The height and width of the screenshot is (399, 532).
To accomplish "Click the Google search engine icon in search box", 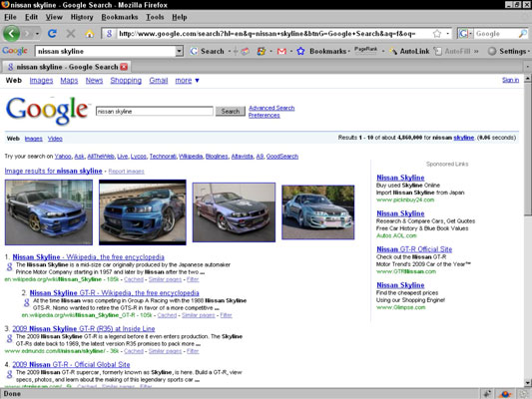I will [x=464, y=34].
